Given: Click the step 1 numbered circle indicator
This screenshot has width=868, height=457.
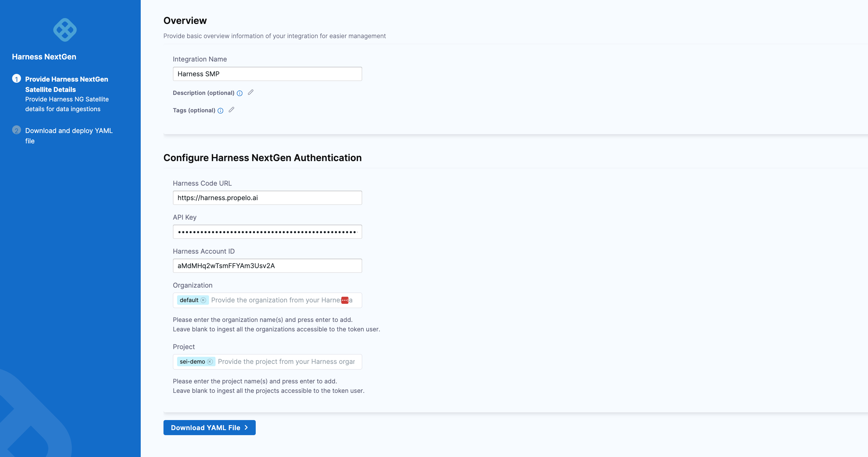Looking at the screenshot, I should 17,79.
